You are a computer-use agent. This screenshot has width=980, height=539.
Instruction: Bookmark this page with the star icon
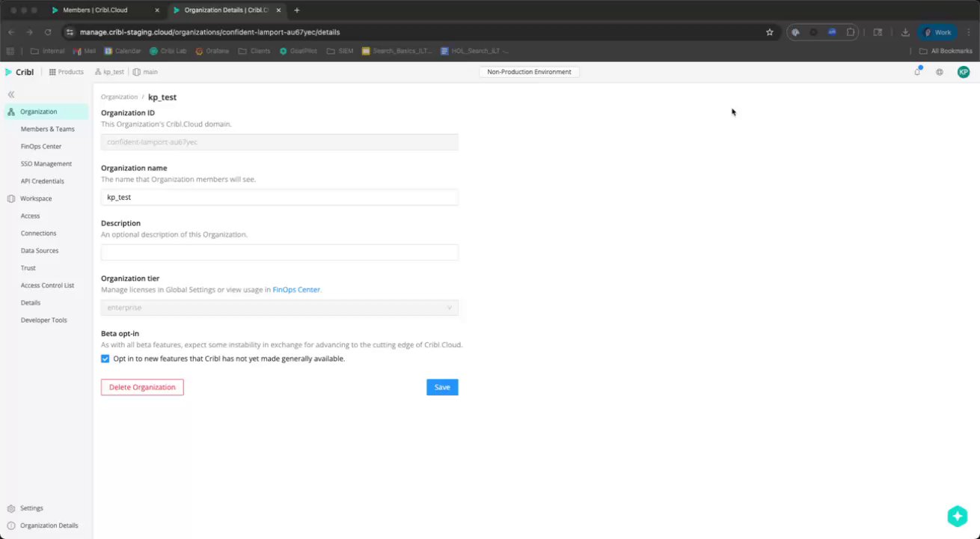tap(769, 32)
